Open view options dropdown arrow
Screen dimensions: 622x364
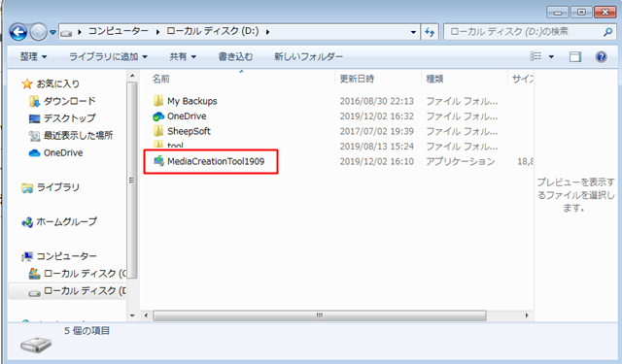pos(551,57)
